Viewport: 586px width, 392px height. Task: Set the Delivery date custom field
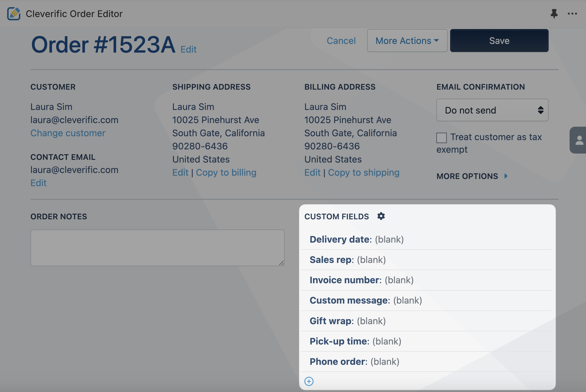click(426, 239)
